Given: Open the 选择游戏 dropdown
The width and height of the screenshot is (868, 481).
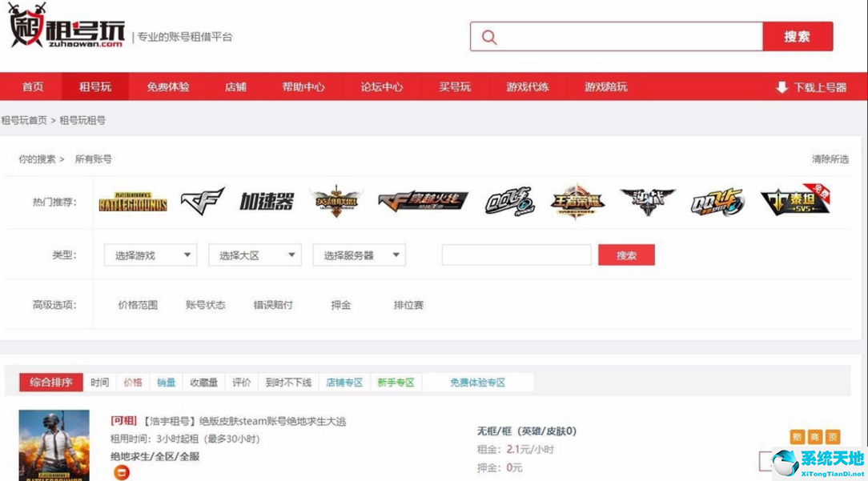Looking at the screenshot, I should (x=149, y=255).
